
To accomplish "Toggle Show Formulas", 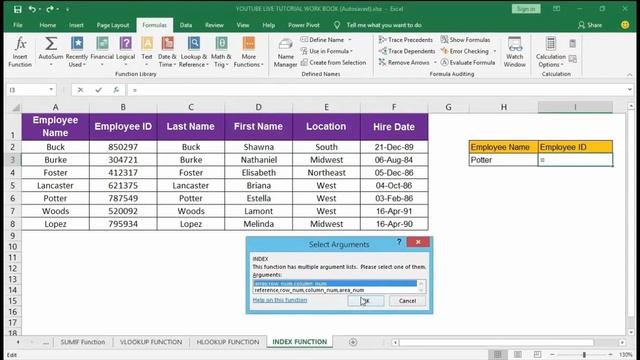I will [x=465, y=40].
